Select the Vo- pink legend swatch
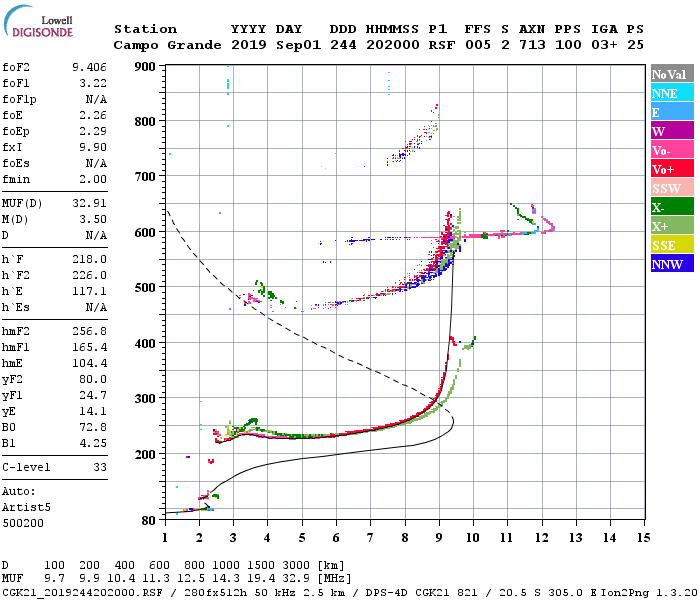This screenshot has height=600, width=700. click(x=672, y=149)
